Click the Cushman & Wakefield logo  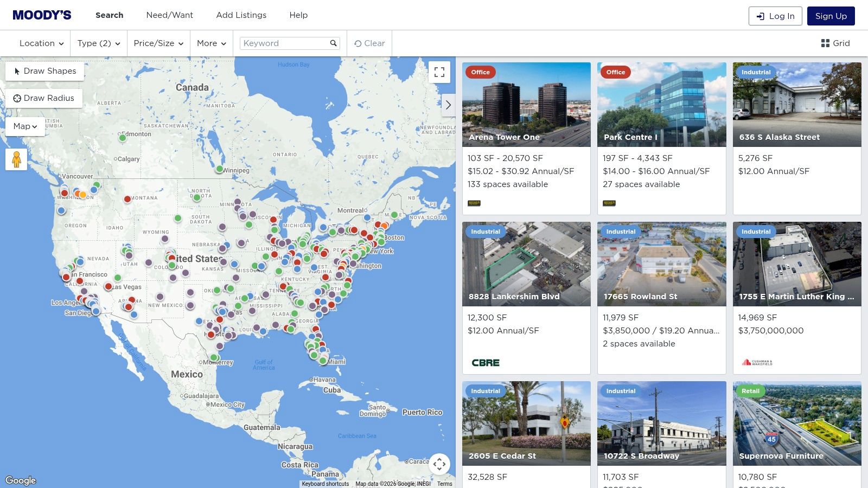pyautogui.click(x=757, y=362)
